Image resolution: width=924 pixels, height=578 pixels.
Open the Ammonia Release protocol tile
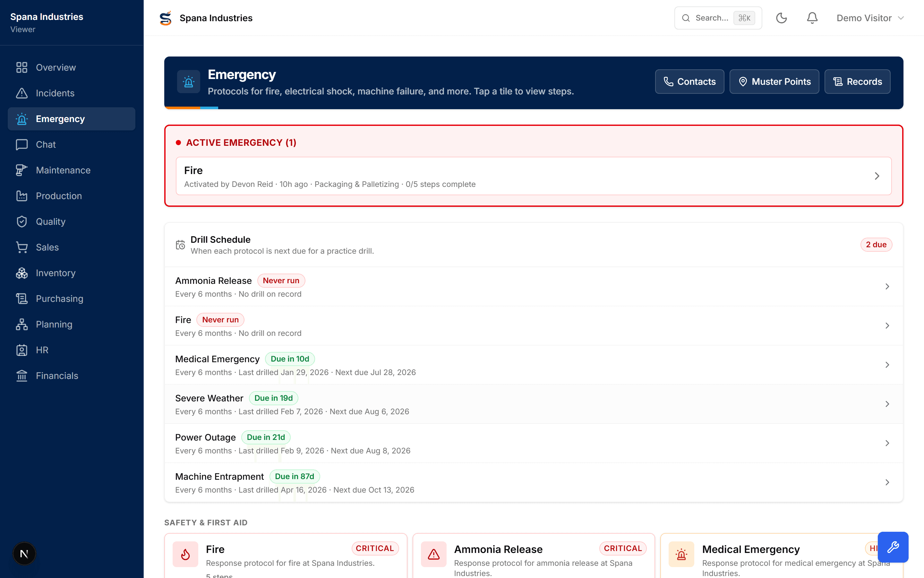[534, 556]
